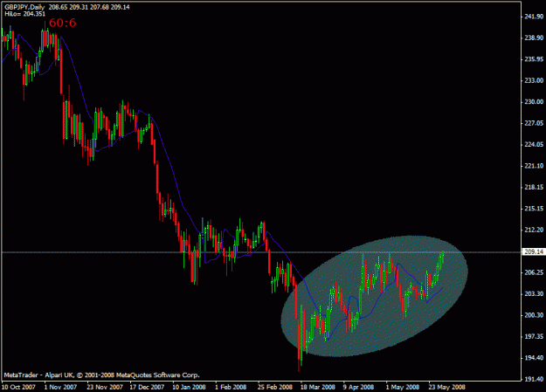Click the 235.95 price axis value

click(x=534, y=59)
